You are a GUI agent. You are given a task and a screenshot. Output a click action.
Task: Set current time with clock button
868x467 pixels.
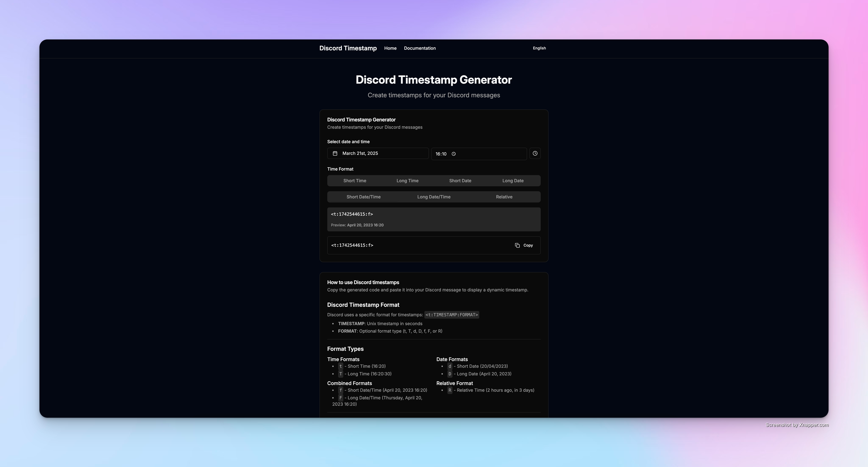tap(535, 153)
